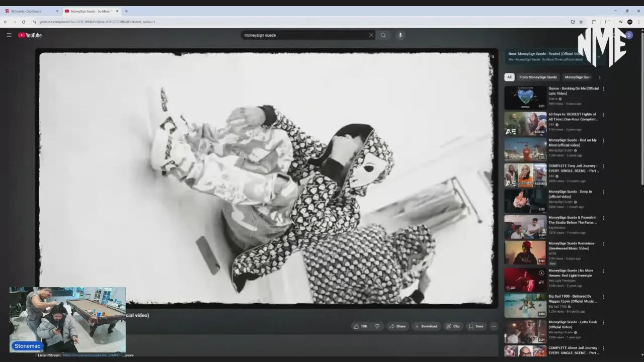
Task: Open COMPLETE Tony Jail Journey video
Action: (525, 174)
